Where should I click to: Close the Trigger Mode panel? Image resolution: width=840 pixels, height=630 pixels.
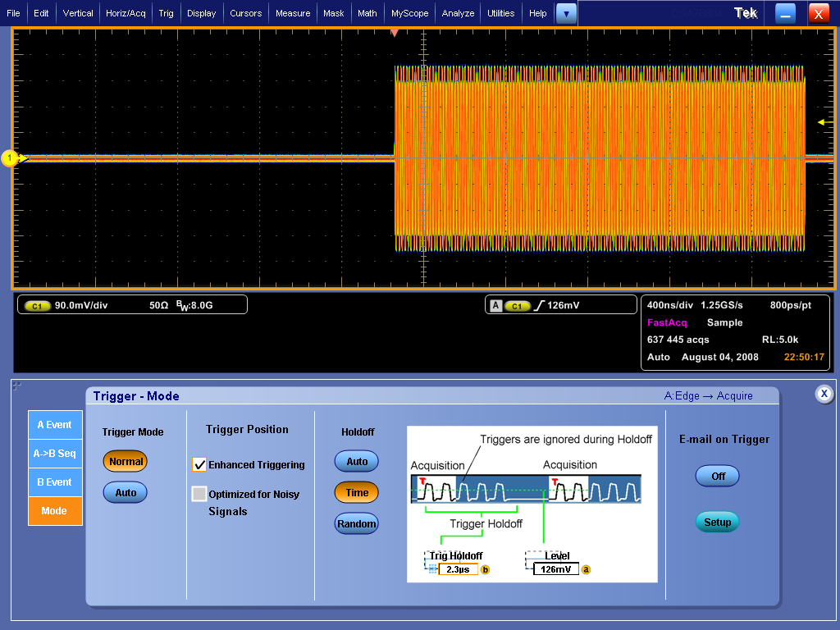(x=824, y=394)
